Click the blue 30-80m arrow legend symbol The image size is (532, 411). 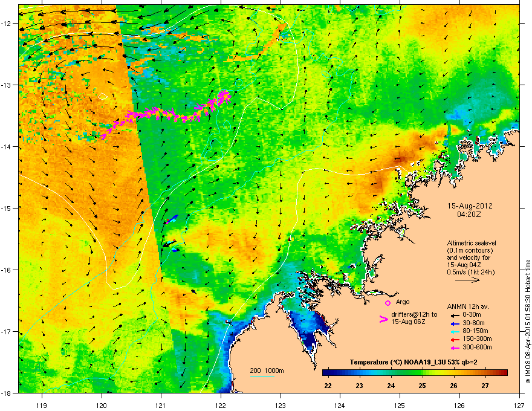[454, 323]
